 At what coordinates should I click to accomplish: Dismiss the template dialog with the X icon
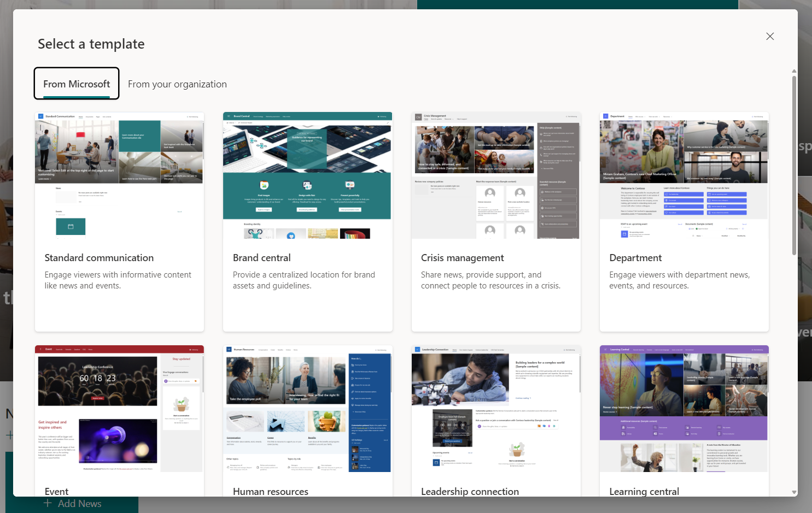[770, 36]
